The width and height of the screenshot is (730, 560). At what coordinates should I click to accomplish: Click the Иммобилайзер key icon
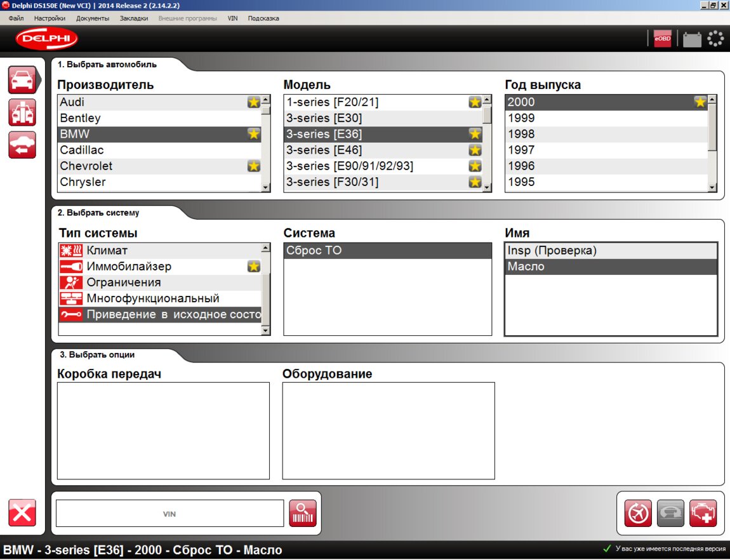pyautogui.click(x=71, y=266)
